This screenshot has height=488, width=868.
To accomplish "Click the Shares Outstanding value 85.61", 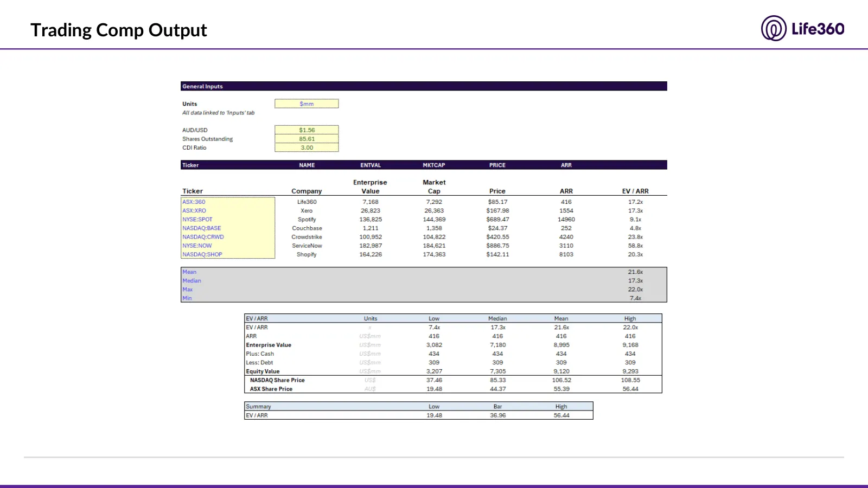I will 307,139.
